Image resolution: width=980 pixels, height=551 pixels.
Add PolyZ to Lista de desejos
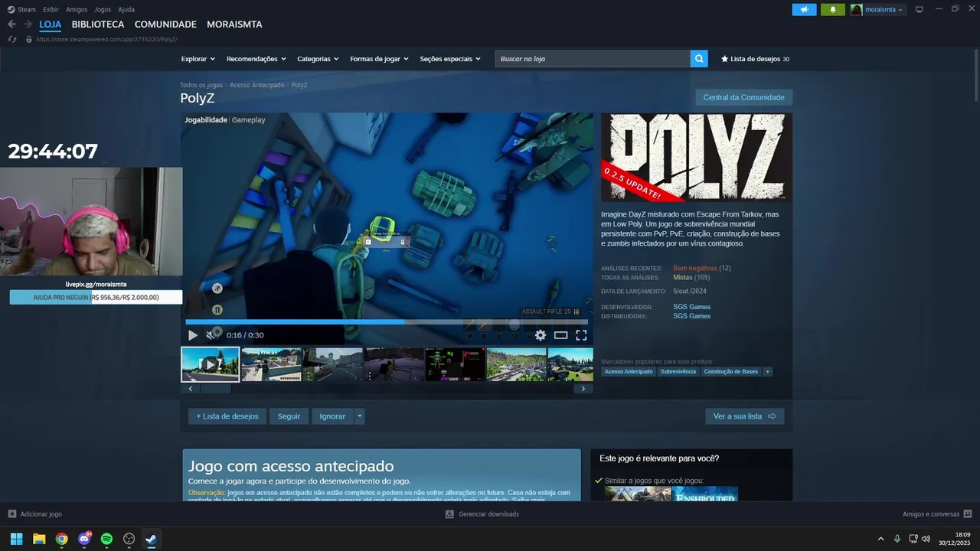pos(227,416)
